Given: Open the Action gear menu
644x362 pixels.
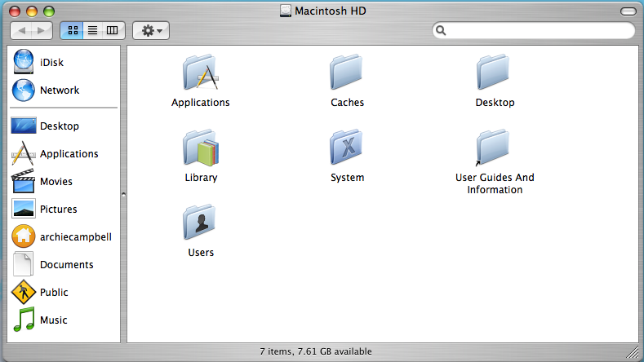Looking at the screenshot, I should pyautogui.click(x=151, y=30).
